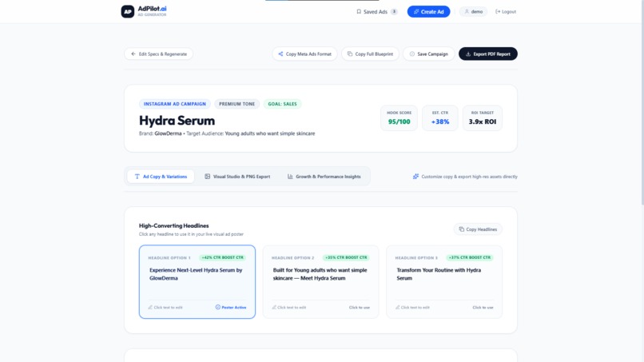
Task: Click the text icon on Ad Copy tab
Action: point(137,177)
